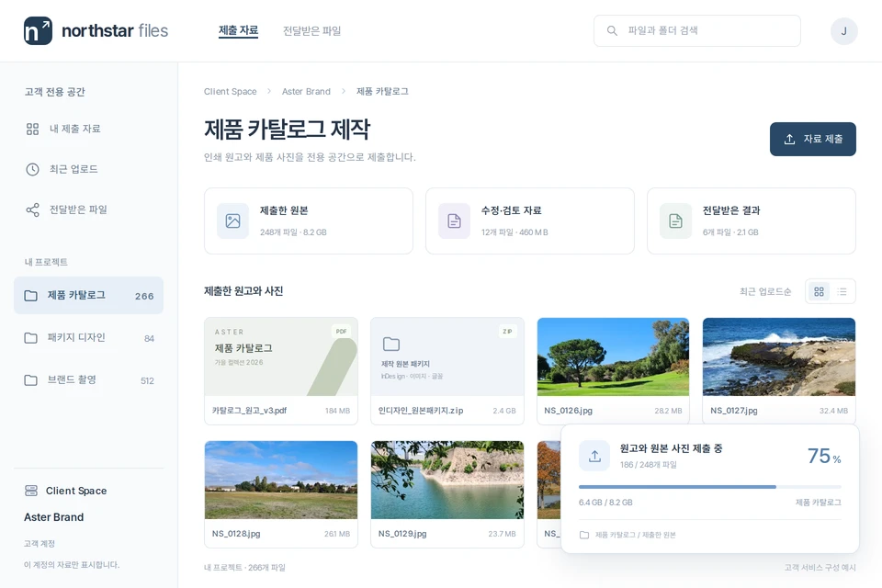Open the 브랜드 촬영 project folder
Viewport: 882px width, 588px height.
89,379
